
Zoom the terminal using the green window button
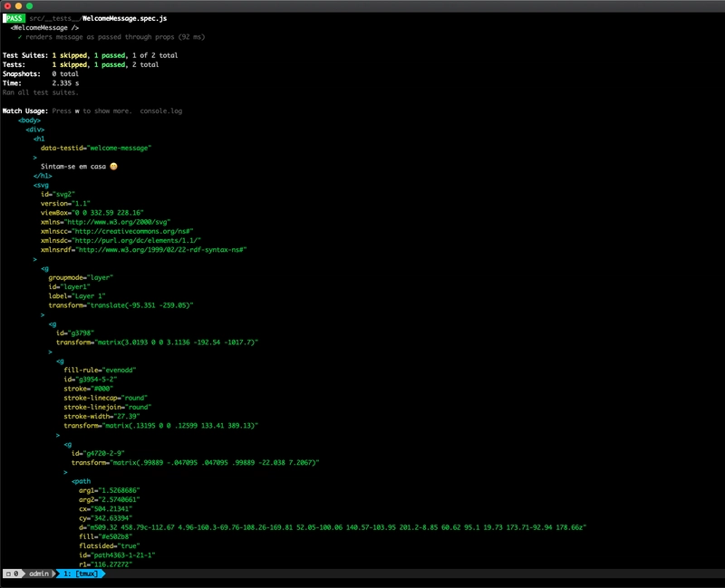click(x=30, y=6)
